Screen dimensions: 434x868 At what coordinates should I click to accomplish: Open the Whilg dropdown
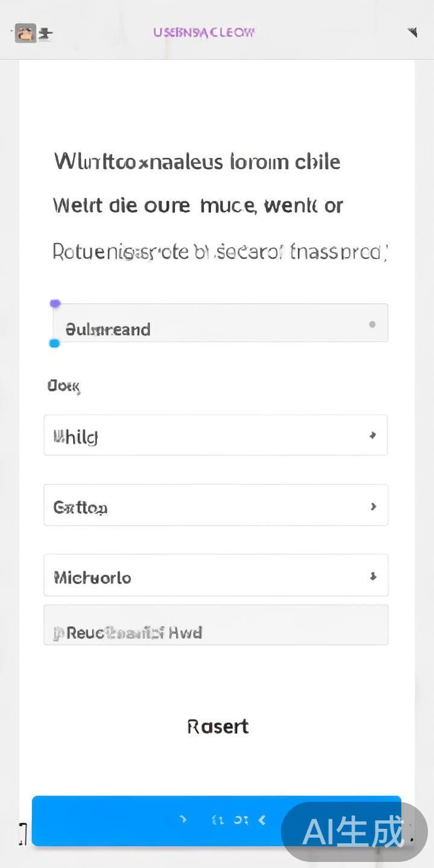tap(215, 435)
